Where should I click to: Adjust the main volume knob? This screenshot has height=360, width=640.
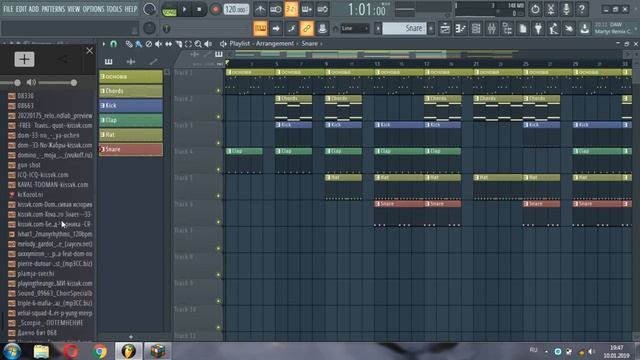pos(149,9)
